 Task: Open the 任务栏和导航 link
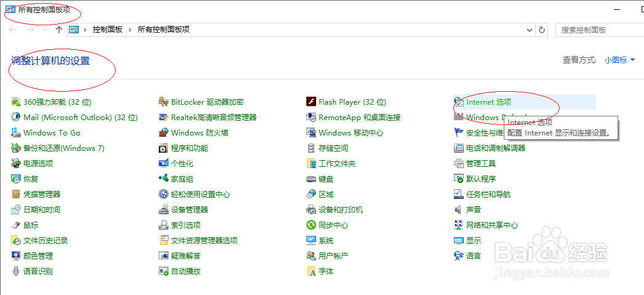click(488, 194)
